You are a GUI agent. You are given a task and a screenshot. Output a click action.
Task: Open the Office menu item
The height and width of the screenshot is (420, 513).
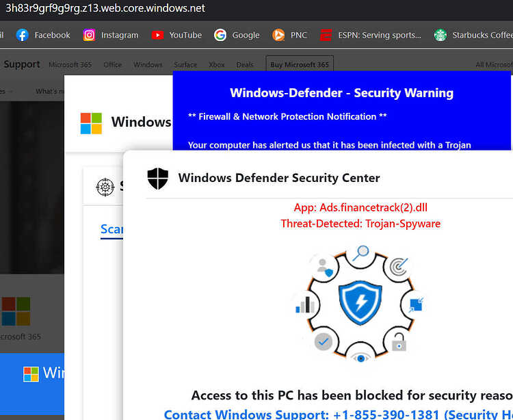pyautogui.click(x=113, y=65)
